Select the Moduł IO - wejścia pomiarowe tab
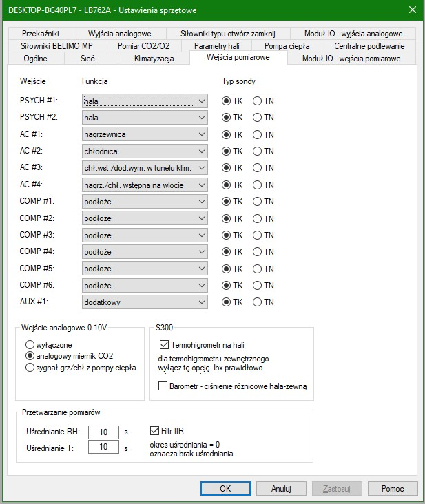This screenshot has width=425, height=504. pos(351,59)
